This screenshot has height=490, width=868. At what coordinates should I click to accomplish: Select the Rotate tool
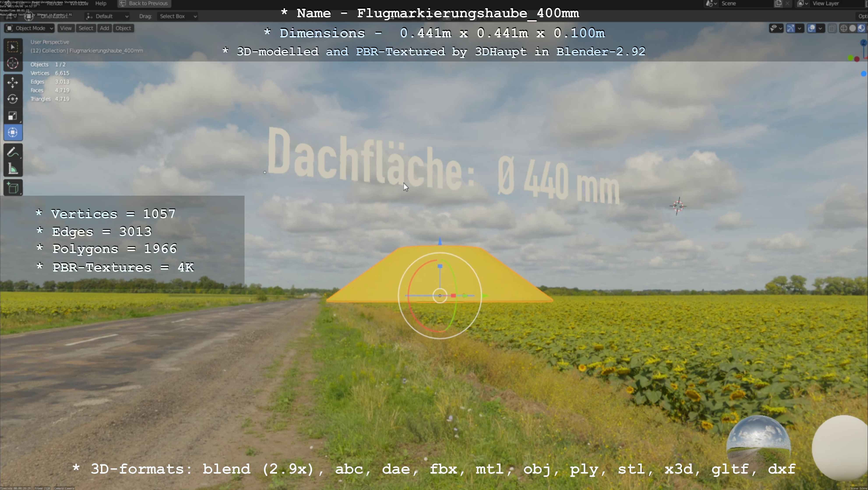[x=13, y=99]
